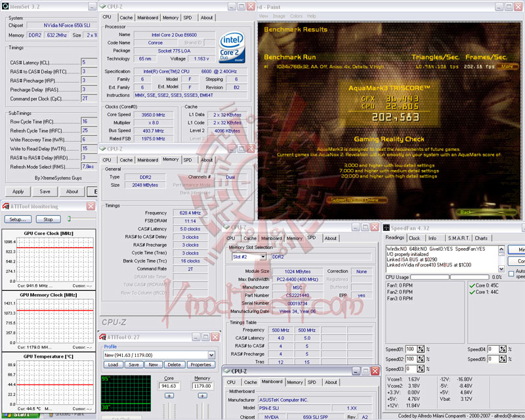
Task: Click the Memory clock field showing 1179.00
Action: coord(202,386)
